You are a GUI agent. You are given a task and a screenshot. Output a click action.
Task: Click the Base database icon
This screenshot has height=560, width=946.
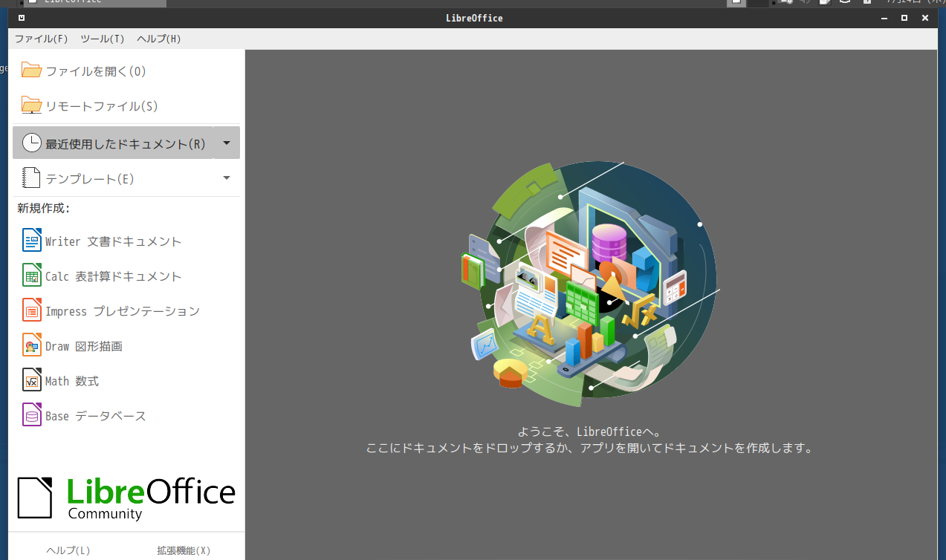pyautogui.click(x=32, y=415)
